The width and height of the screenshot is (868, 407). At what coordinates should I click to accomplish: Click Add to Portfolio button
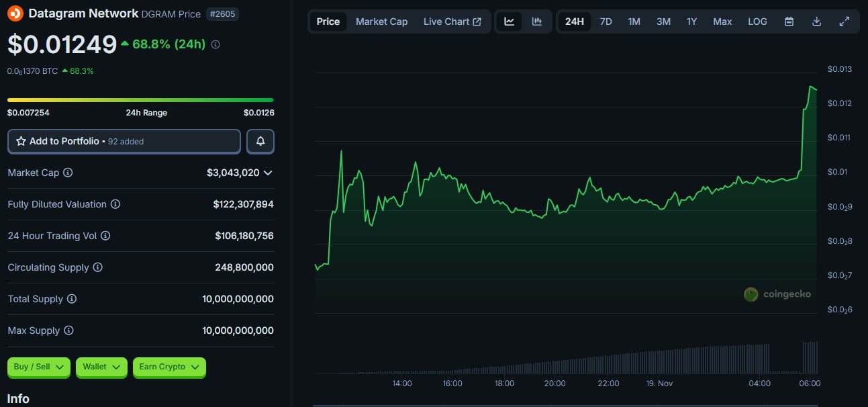click(x=124, y=142)
